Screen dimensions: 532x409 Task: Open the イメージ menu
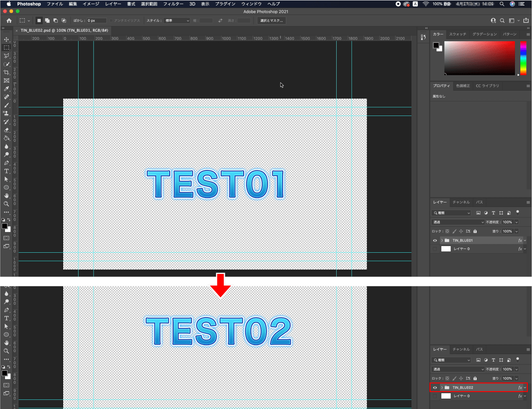point(91,4)
